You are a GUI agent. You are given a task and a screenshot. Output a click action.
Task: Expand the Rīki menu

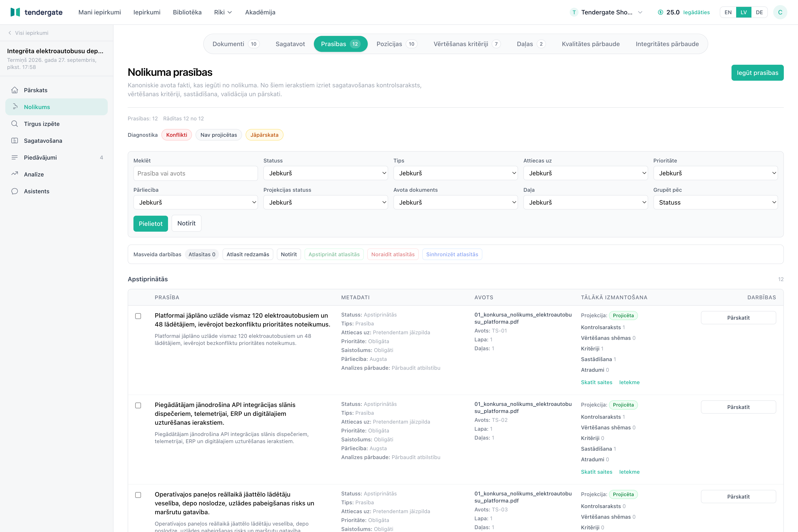223,12
